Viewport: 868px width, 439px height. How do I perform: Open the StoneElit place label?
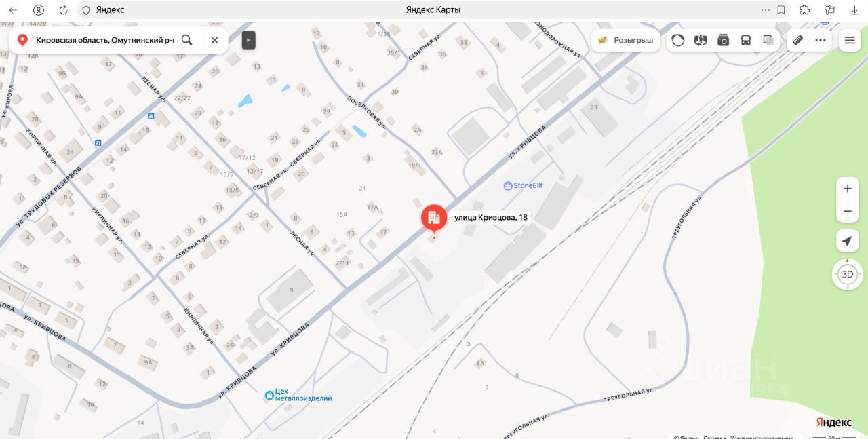[524, 185]
